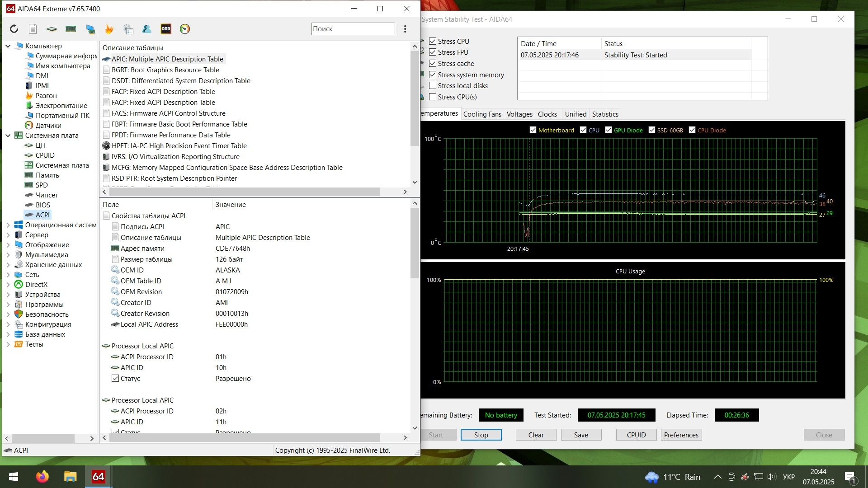Click the CPUID button in stability test
Viewport: 868px width, 488px height.
click(636, 435)
